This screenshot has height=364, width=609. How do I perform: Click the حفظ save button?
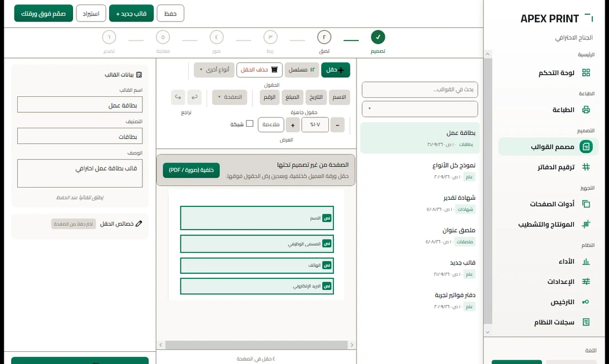point(171,14)
